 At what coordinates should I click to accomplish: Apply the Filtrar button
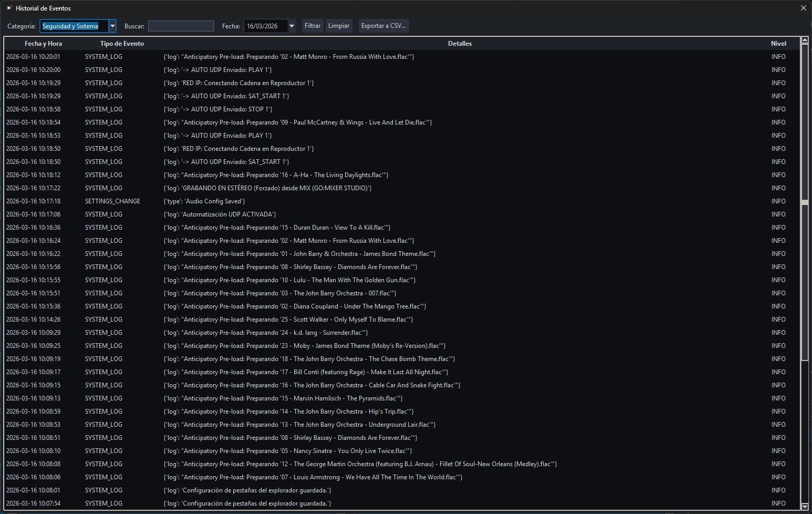pyautogui.click(x=313, y=26)
